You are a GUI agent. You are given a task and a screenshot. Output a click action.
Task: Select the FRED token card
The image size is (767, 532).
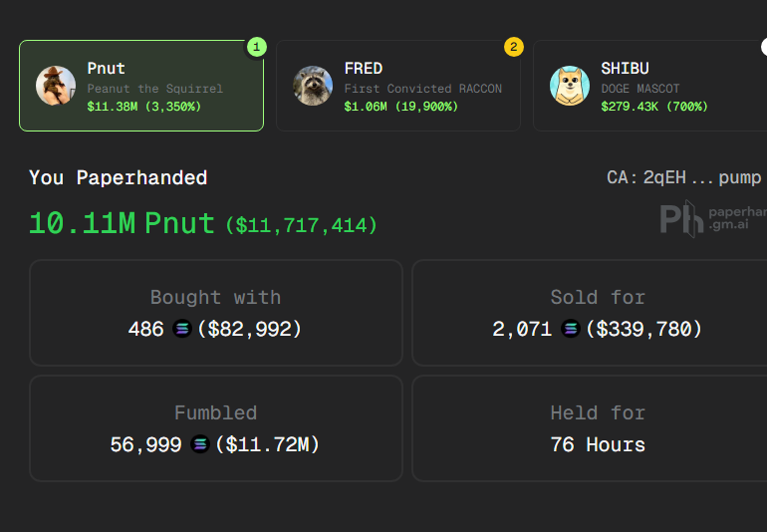(398, 86)
